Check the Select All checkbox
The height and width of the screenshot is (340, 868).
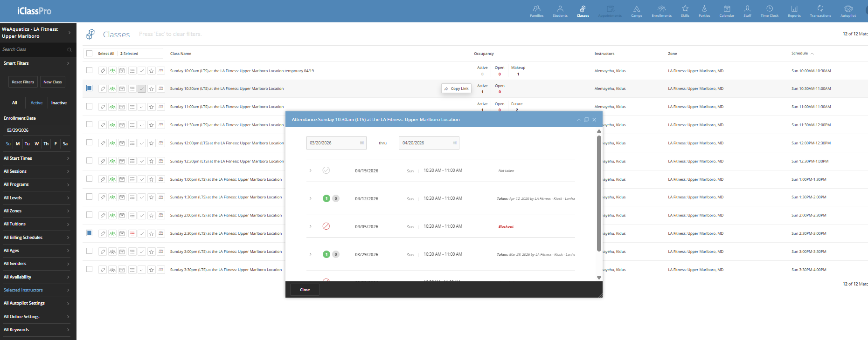90,54
